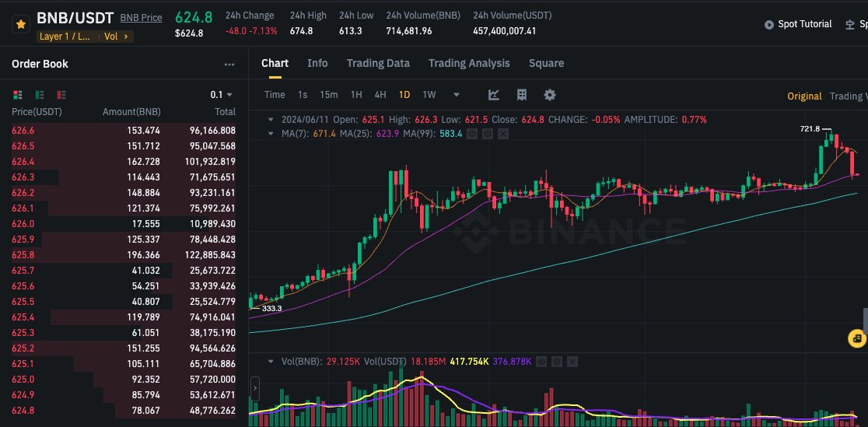Select the 15m interval
868x427 pixels.
(329, 95)
